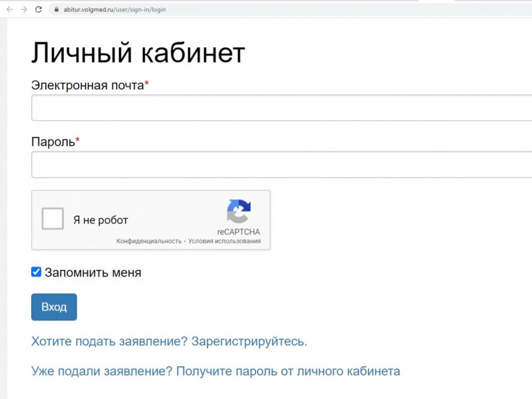The width and height of the screenshot is (532, 399).
Task: Open the Зарегистрируйтесь registration link
Action: (x=249, y=341)
